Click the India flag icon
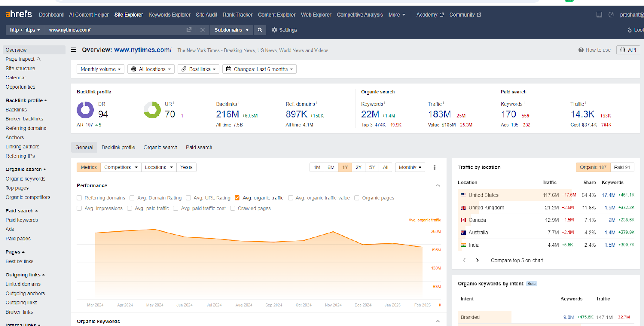 tap(463, 245)
